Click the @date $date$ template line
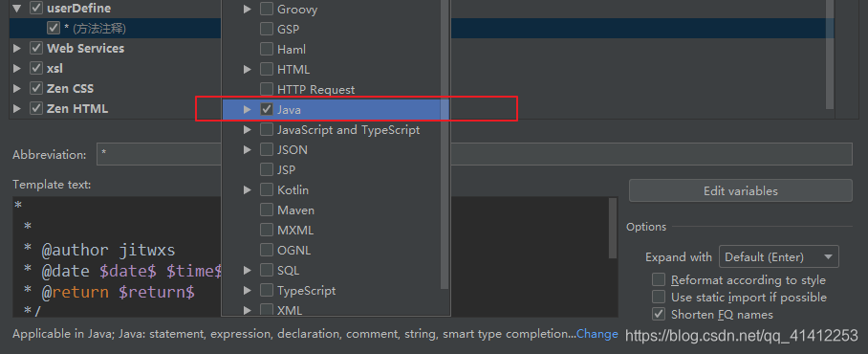868x354 pixels. (123, 271)
